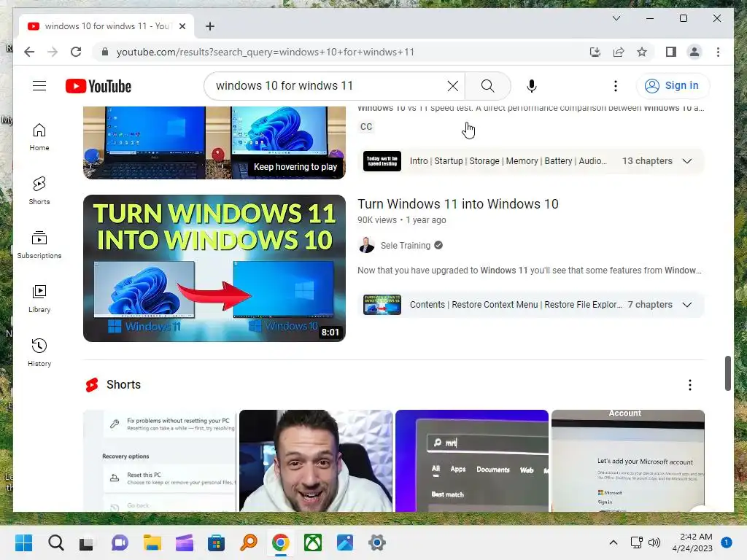The height and width of the screenshot is (560, 747).
Task: Open Task View on the taskbar
Action: (87, 542)
